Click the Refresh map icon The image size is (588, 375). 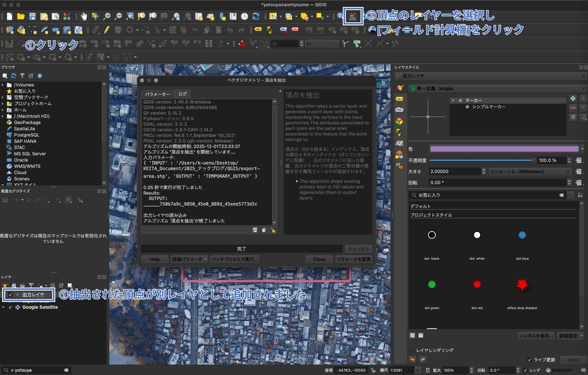pyautogui.click(x=255, y=16)
